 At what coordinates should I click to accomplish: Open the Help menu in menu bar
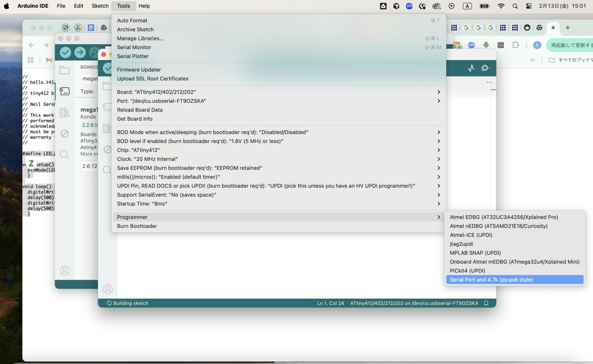(144, 6)
